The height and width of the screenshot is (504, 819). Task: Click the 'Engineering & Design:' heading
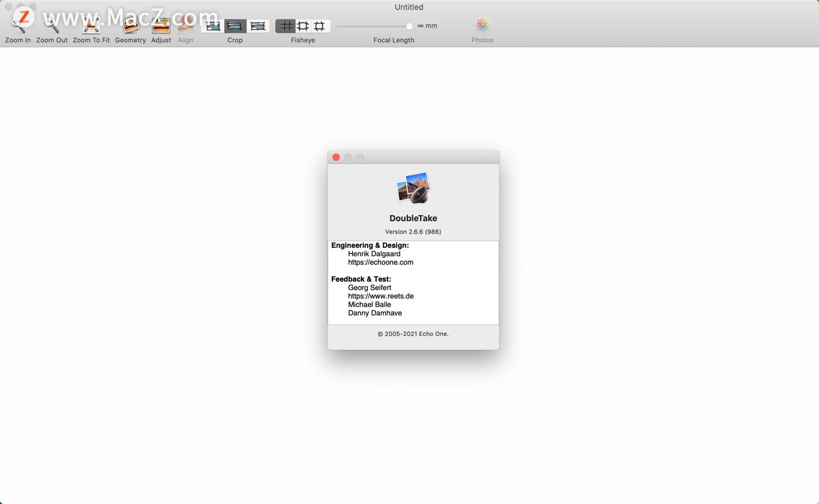[370, 245]
